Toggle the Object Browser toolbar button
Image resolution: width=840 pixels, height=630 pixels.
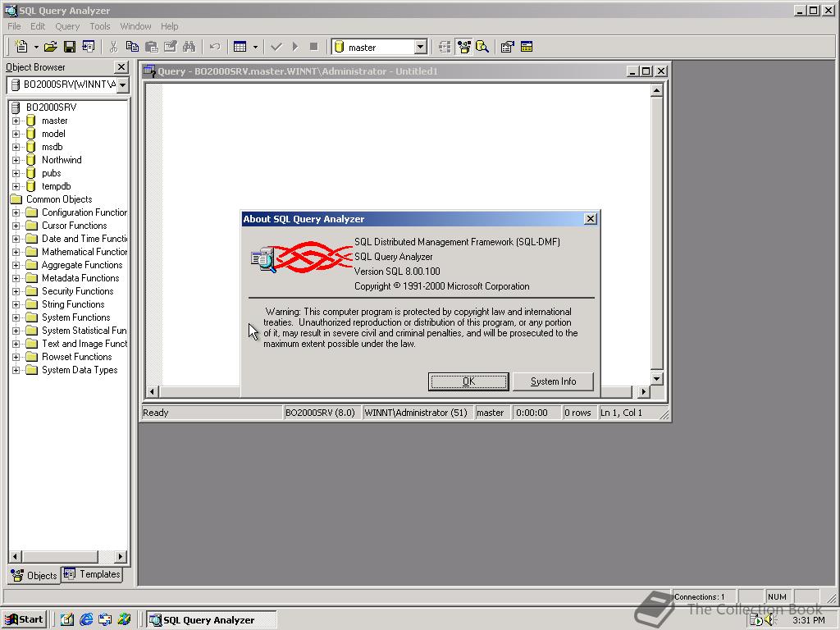coord(464,47)
